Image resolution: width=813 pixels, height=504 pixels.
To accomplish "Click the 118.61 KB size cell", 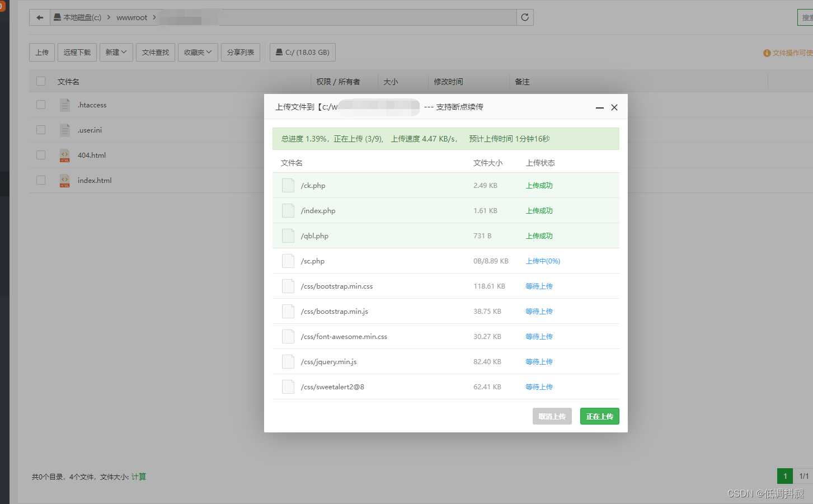I will (x=489, y=286).
